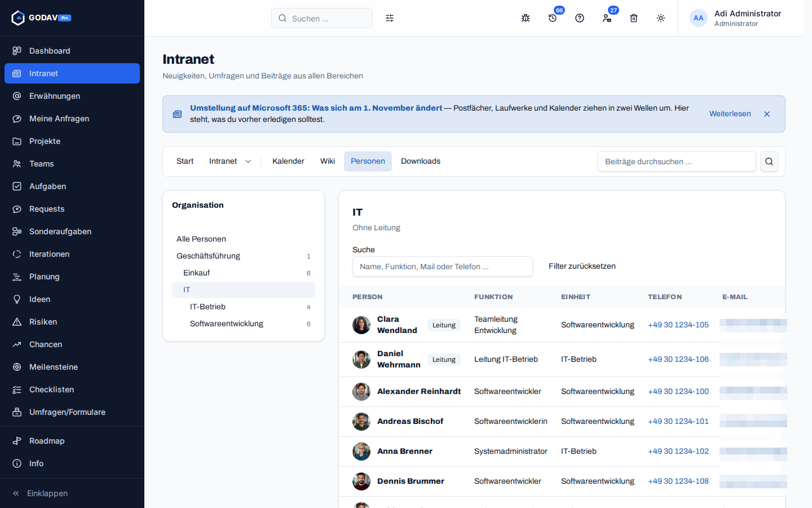The image size is (812, 508).
Task: Click Filter zurücksetzen
Action: tap(582, 266)
